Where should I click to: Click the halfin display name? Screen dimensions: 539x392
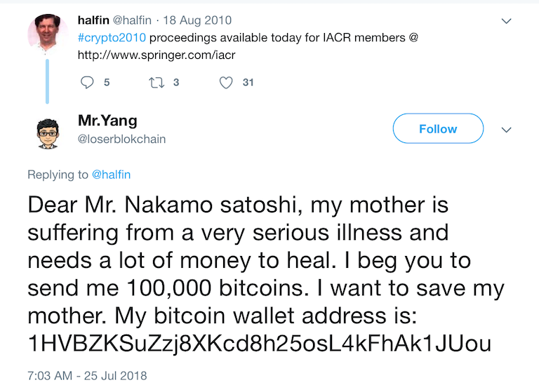point(93,20)
